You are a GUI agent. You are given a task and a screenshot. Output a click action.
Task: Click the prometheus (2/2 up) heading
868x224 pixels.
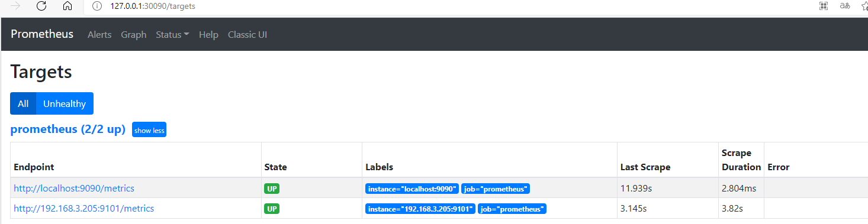pyautogui.click(x=68, y=129)
